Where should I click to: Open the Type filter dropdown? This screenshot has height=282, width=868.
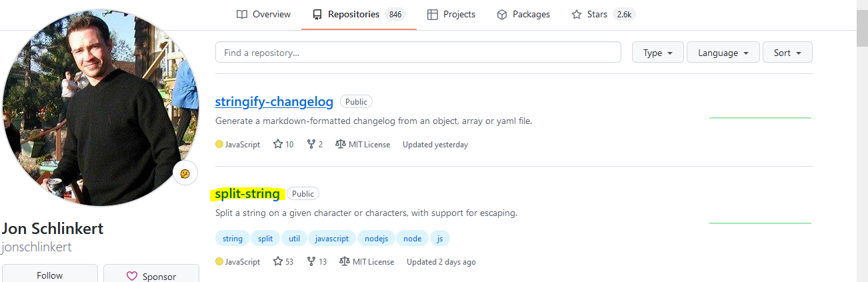click(658, 53)
